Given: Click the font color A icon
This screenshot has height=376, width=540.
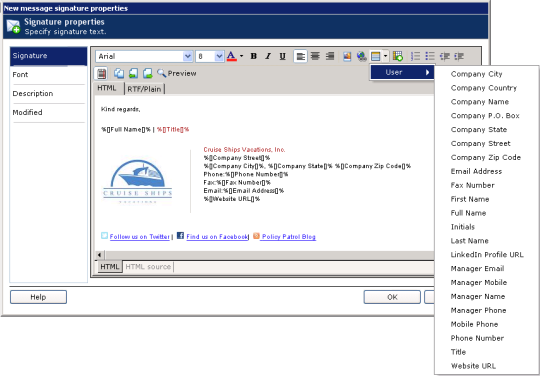Looking at the screenshot, I should pyautogui.click(x=231, y=56).
